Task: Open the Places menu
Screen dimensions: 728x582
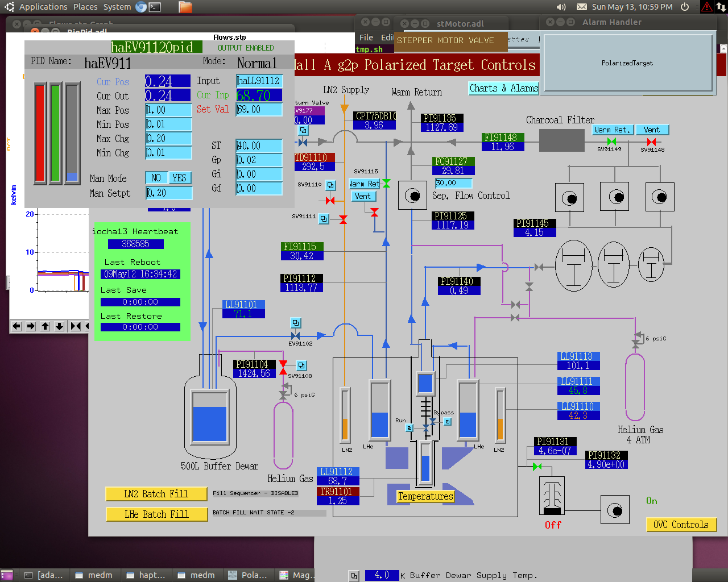Action: pyautogui.click(x=85, y=7)
